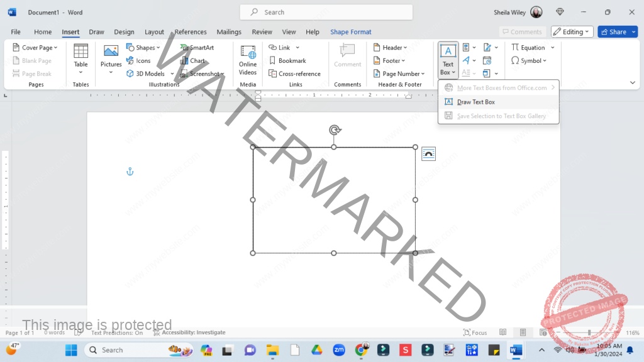Expand the Link dropdown arrow
This screenshot has width=644, height=362.
(x=297, y=48)
